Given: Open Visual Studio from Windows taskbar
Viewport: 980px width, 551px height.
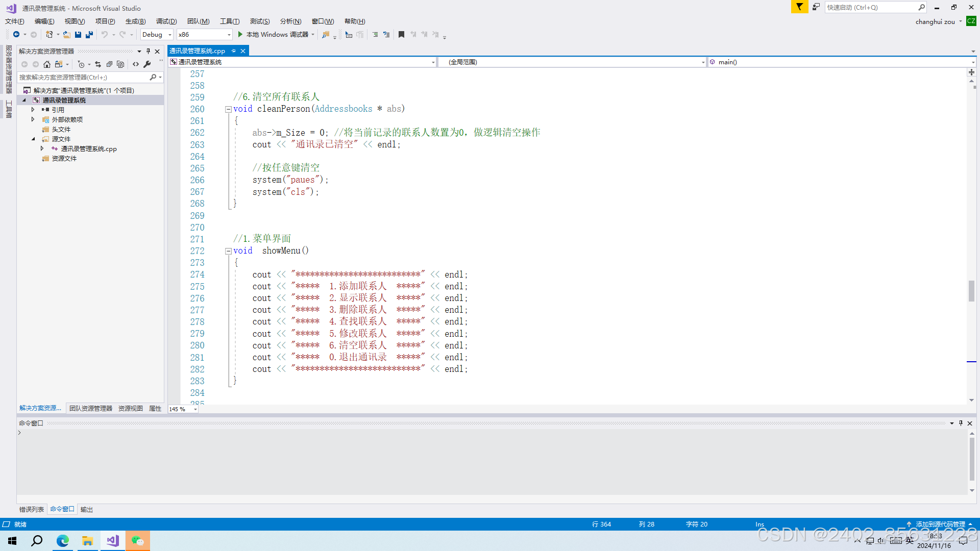Looking at the screenshot, I should (x=113, y=541).
